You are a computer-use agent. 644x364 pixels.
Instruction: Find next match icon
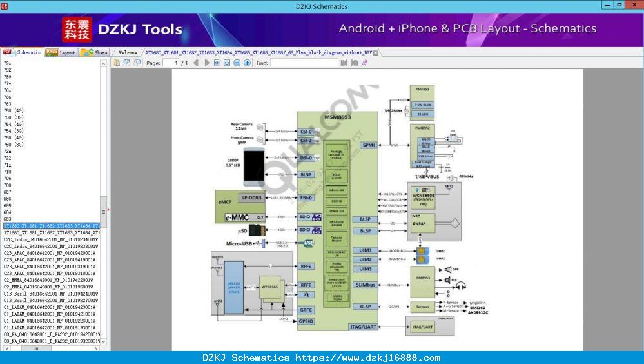355,63
